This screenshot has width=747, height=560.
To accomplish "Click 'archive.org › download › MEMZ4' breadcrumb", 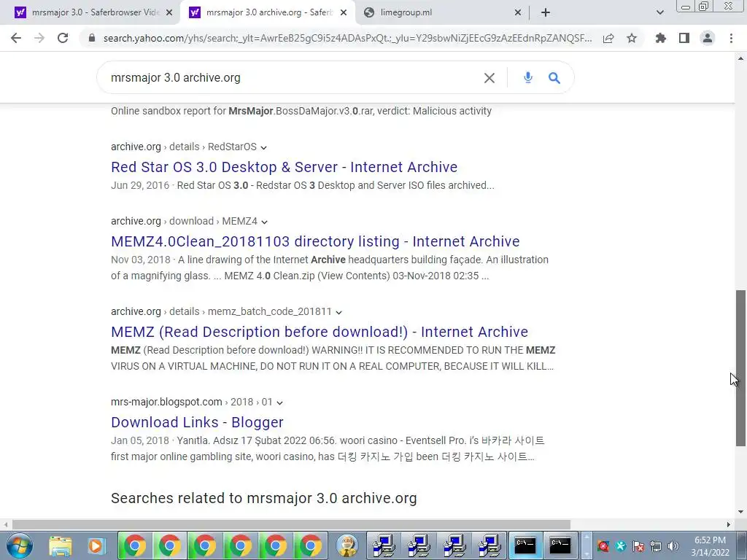I will click(184, 221).
